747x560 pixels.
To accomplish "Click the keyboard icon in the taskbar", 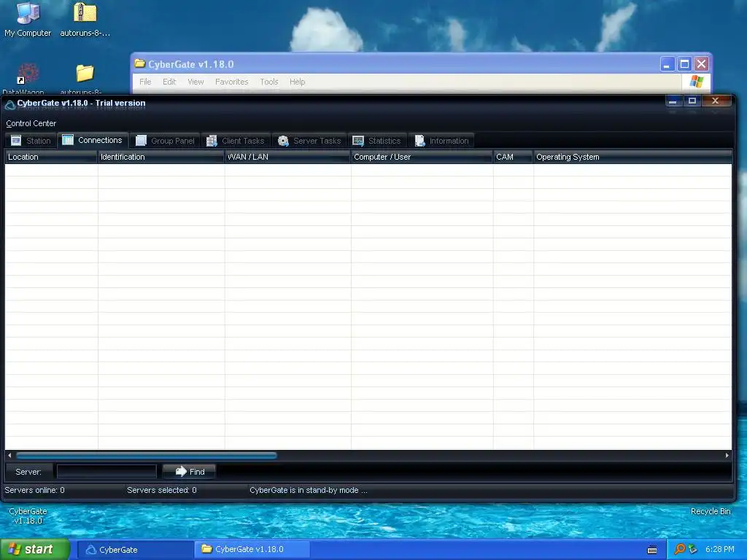I will point(652,550).
